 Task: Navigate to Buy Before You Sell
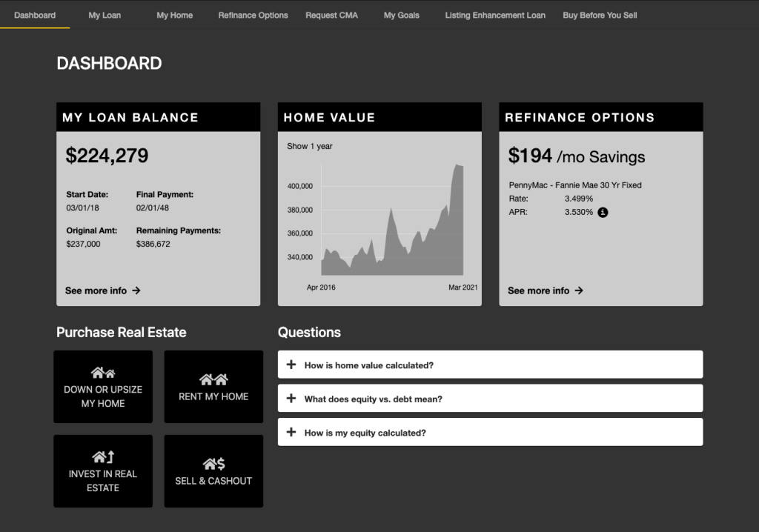pos(600,15)
